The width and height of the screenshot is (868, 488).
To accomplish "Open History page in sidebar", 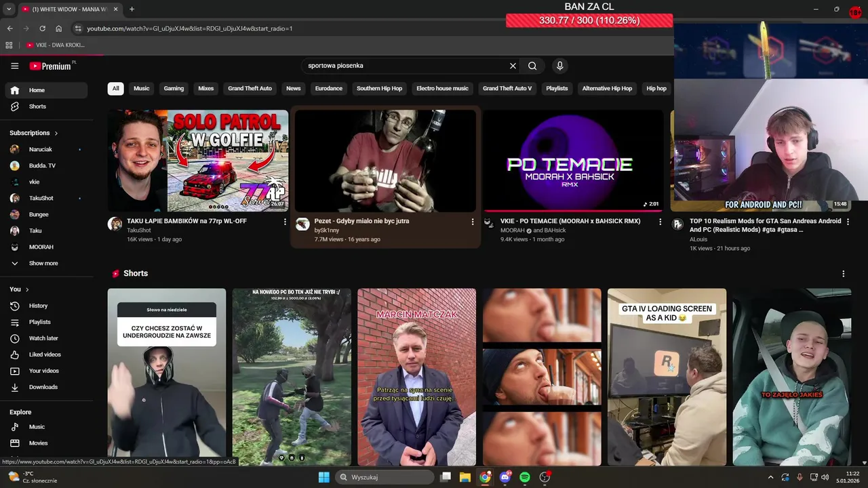I will [x=46, y=306].
